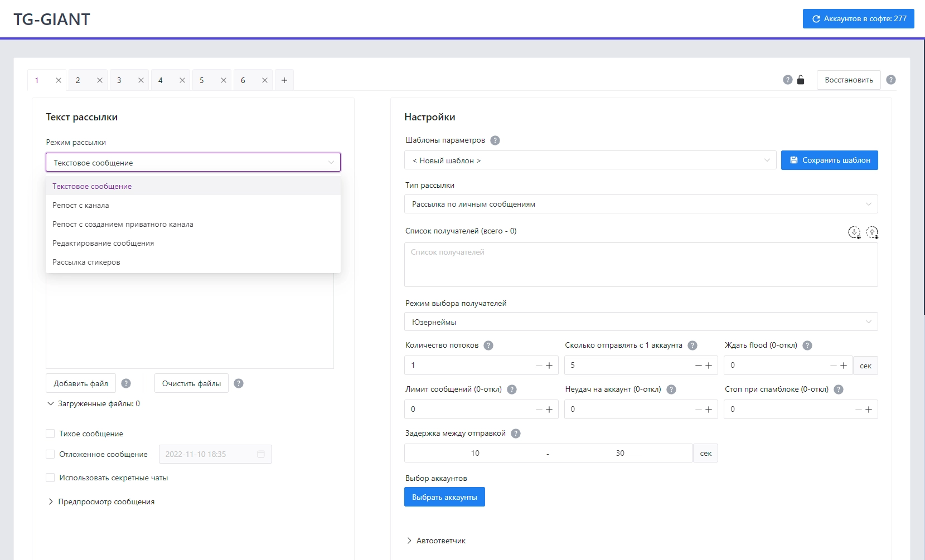
Task: Click help icon next to Шаблоны параметров
Action: pos(495,140)
